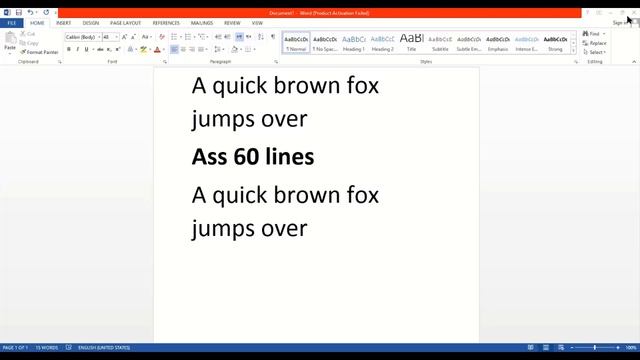Open the Find tool in Editing group
Screen dimensions: 640x360
(x=591, y=34)
